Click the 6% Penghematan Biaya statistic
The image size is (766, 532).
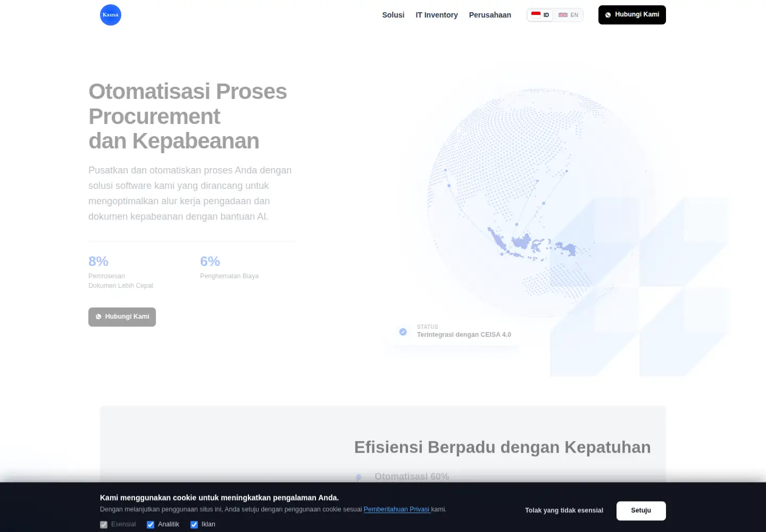pyautogui.click(x=229, y=267)
